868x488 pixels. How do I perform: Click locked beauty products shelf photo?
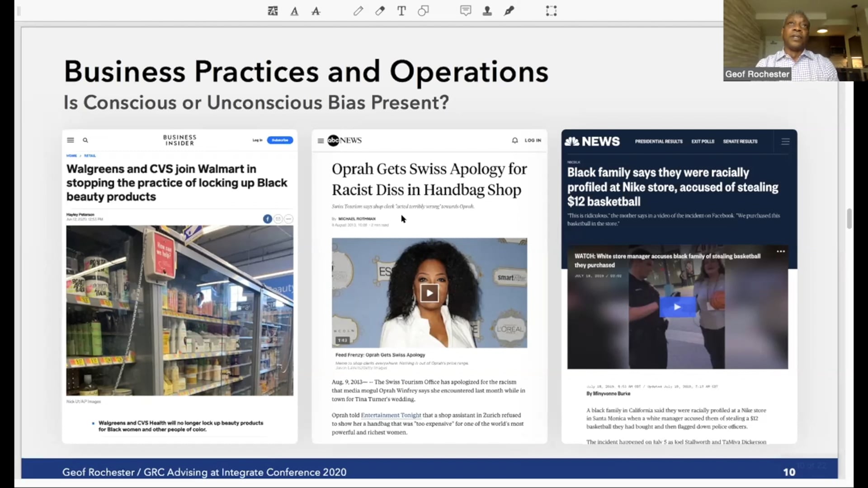click(179, 310)
